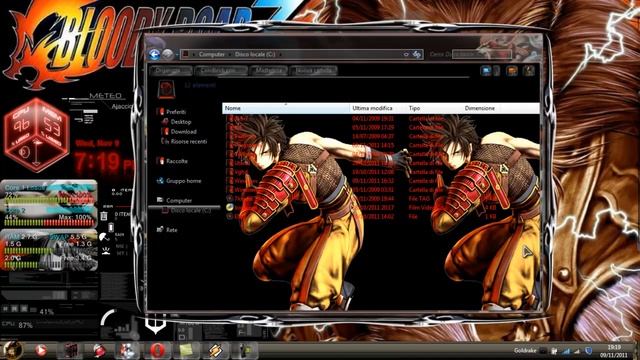
Task: Click the Goldrake label in taskbar
Action: (x=524, y=350)
